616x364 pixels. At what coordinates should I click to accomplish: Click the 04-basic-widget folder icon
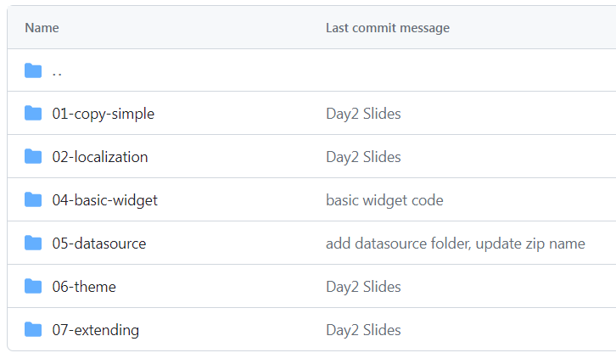point(33,200)
